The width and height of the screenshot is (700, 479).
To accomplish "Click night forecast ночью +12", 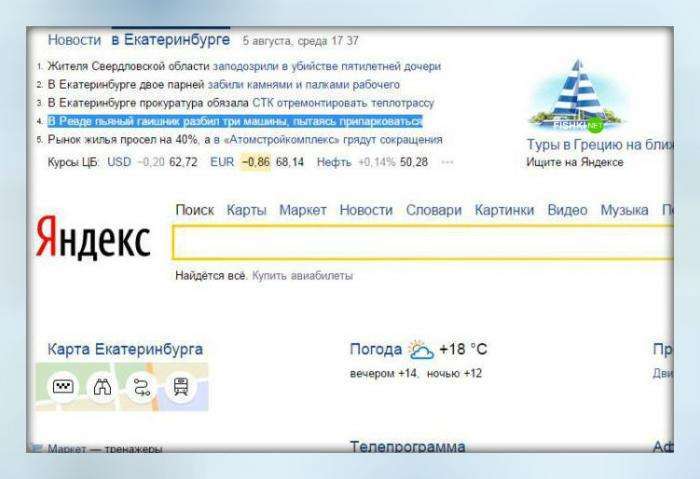I will point(454,373).
